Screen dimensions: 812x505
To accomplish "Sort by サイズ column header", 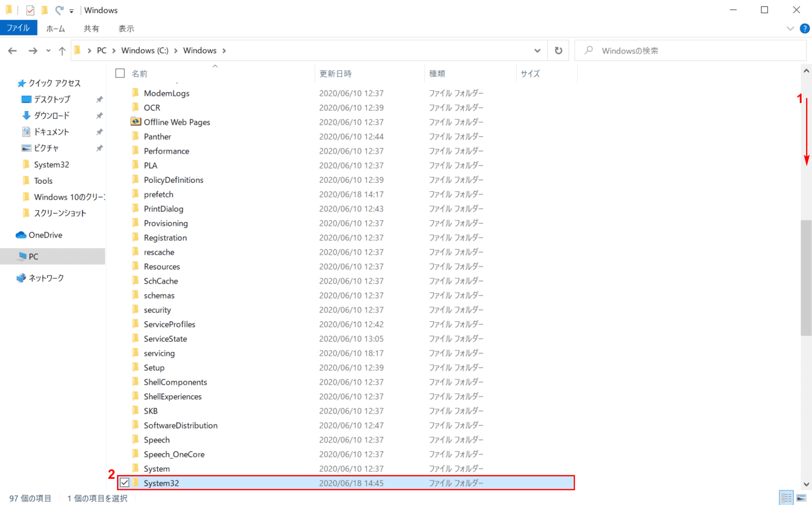I will [530, 73].
